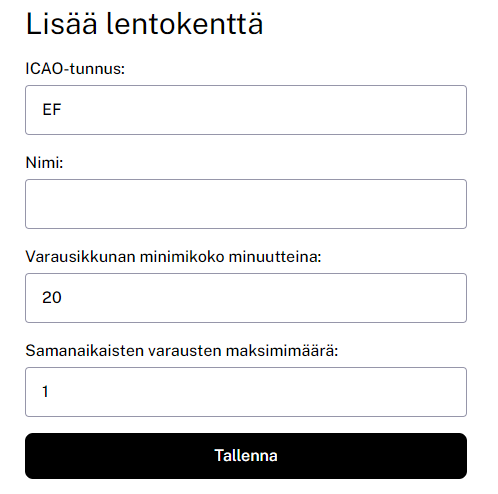Click the ICAO-tunnus input field
Image resolution: width=498 pixels, height=494 pixels.
tap(246, 110)
